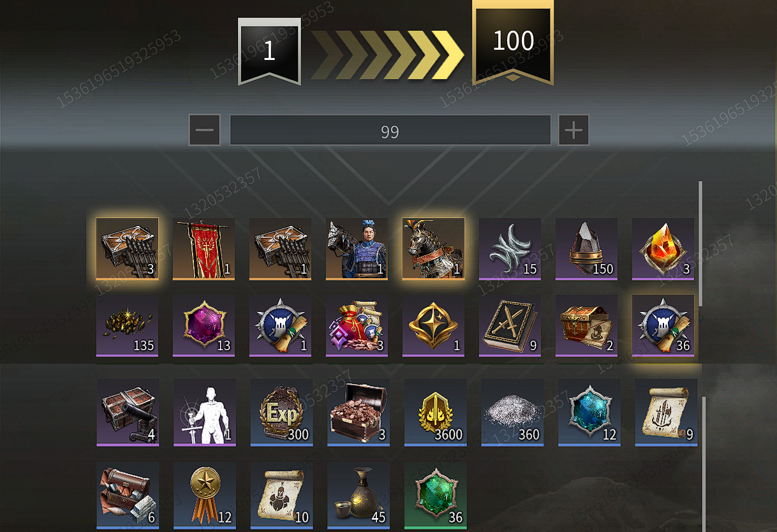
Task: Select the hero with horse reward icon
Action: click(357, 249)
